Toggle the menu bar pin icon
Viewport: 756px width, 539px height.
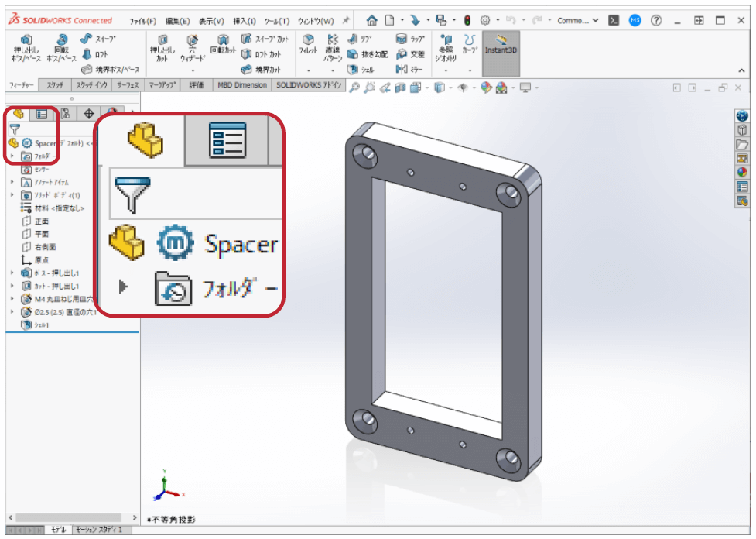coord(346,20)
